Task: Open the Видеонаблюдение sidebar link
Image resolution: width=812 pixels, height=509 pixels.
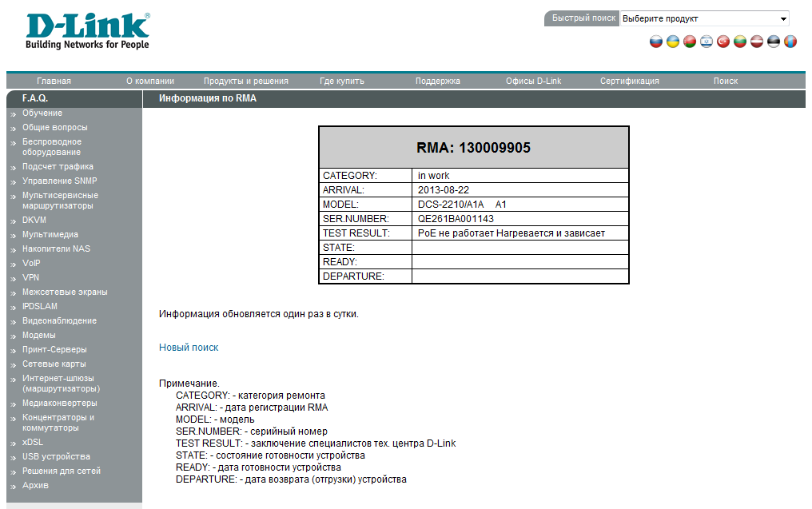Action: pyautogui.click(x=60, y=321)
